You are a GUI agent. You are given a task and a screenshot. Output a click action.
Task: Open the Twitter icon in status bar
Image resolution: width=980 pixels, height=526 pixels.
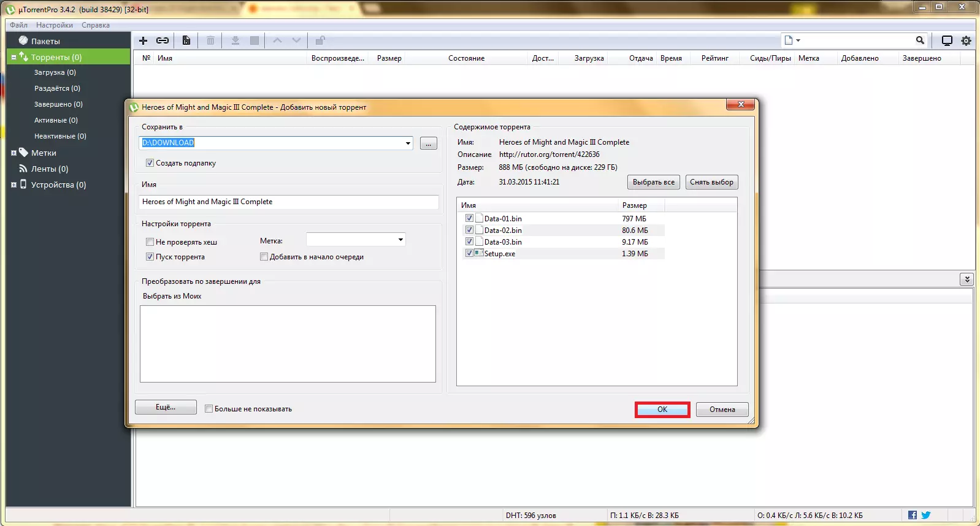[926, 515]
